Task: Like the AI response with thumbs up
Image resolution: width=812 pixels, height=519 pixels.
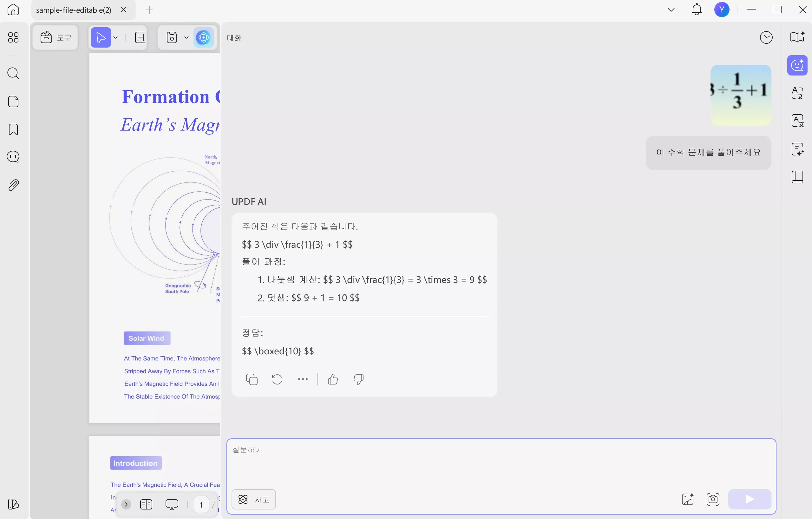Action: coord(333,379)
